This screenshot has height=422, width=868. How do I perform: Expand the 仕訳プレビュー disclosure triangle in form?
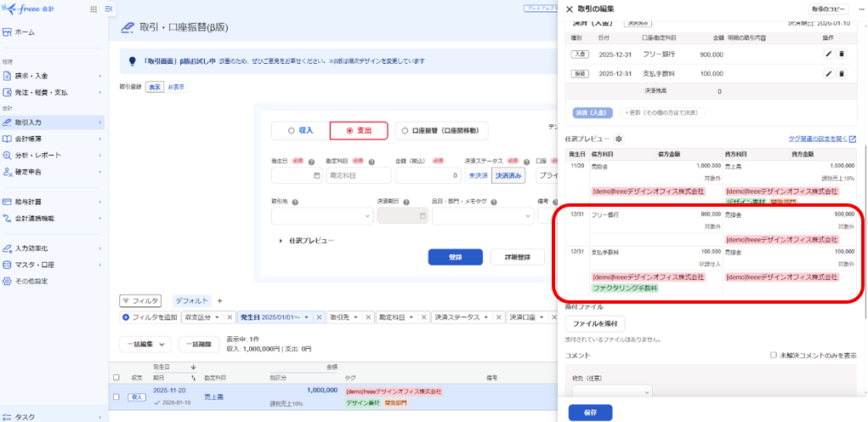(281, 241)
